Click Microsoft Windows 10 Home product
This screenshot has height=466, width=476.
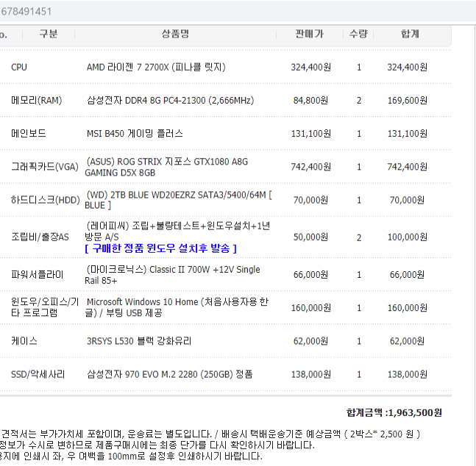[x=177, y=307]
